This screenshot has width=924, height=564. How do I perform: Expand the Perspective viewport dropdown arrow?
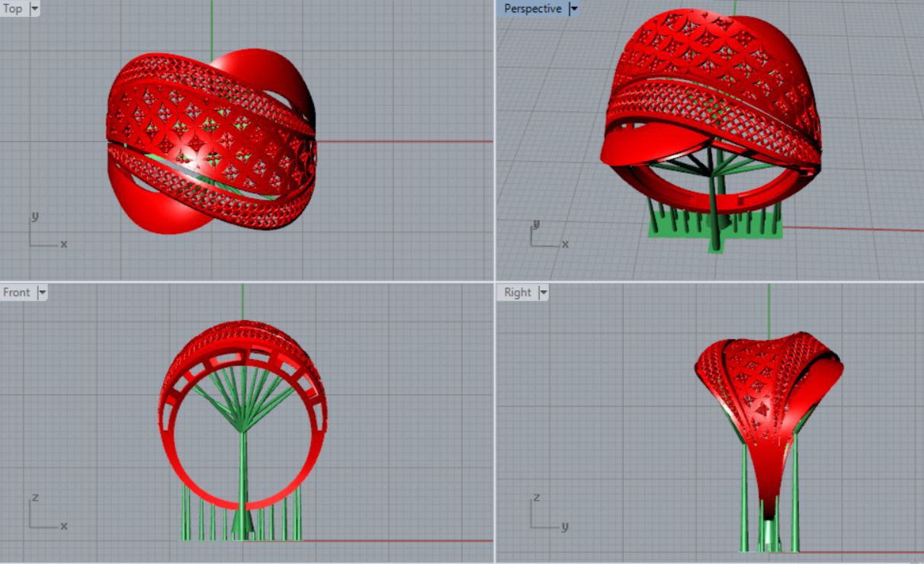point(574,9)
